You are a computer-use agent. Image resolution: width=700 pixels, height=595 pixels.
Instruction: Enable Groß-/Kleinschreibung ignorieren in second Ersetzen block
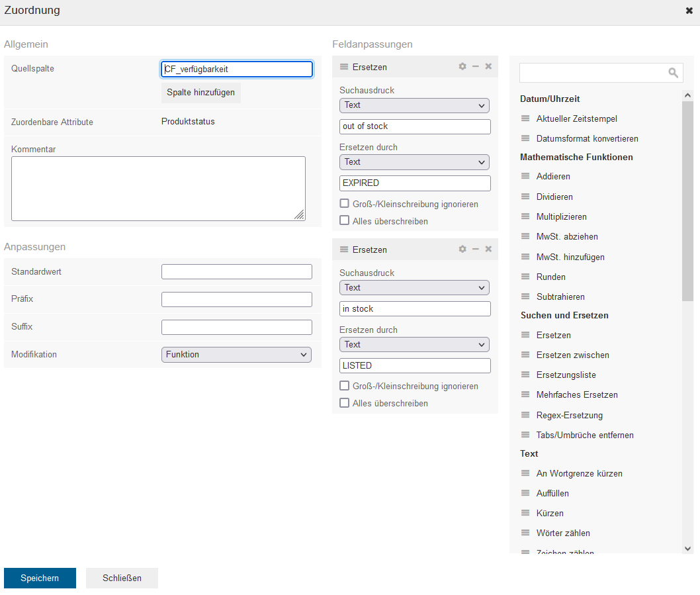[x=344, y=386]
